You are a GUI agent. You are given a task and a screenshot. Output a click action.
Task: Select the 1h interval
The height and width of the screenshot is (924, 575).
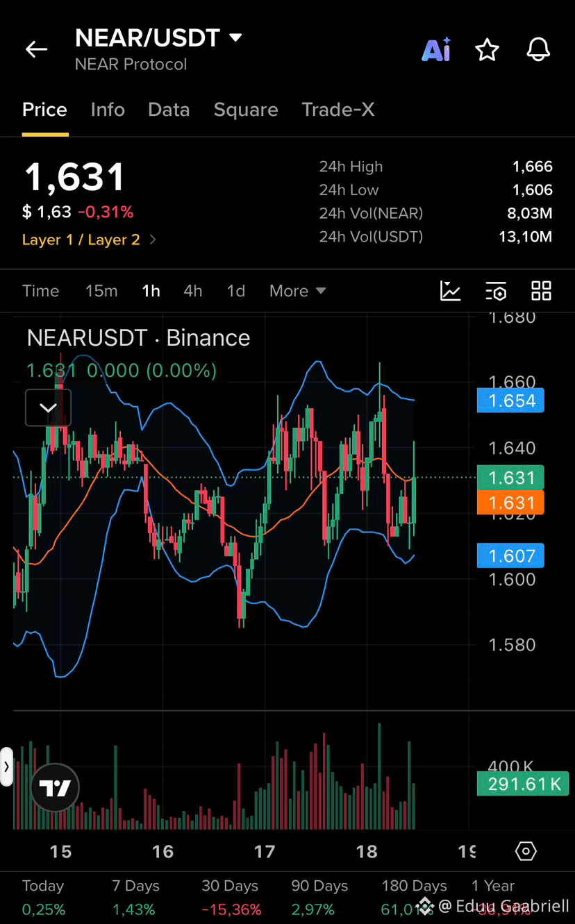click(151, 291)
